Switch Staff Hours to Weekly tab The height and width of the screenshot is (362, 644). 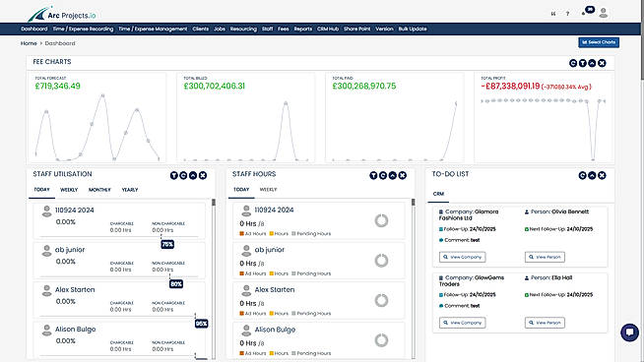268,189
